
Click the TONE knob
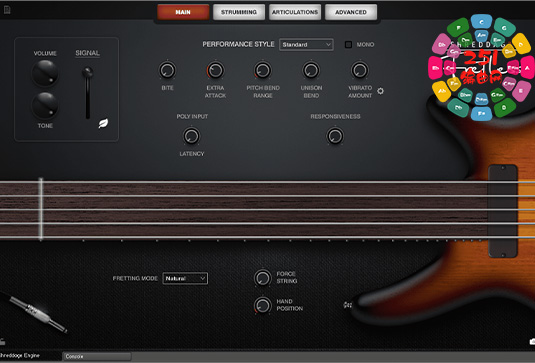tap(45, 105)
